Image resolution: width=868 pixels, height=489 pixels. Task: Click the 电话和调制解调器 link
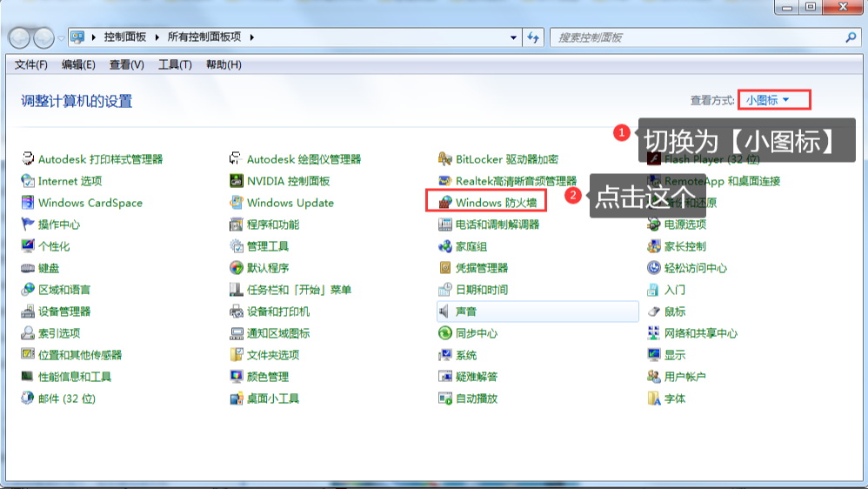tap(497, 224)
